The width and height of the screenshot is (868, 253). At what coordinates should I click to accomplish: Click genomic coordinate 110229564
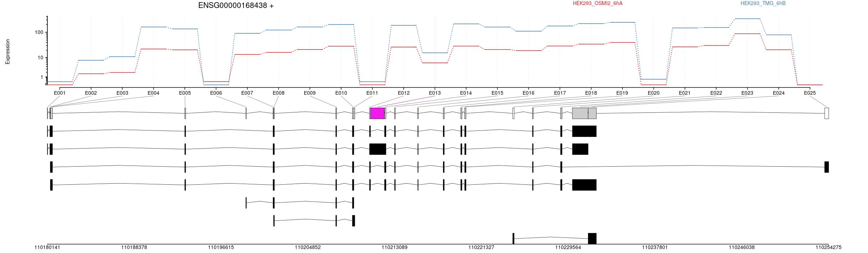(x=568, y=248)
